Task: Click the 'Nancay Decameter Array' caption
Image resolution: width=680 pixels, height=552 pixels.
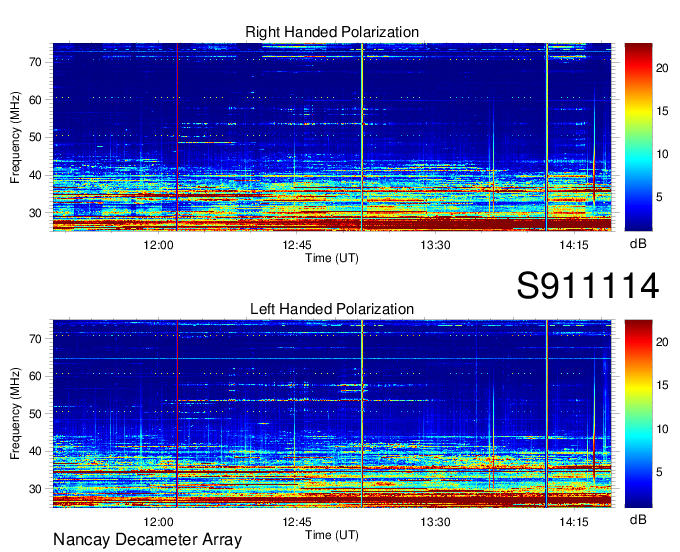Action: (147, 540)
